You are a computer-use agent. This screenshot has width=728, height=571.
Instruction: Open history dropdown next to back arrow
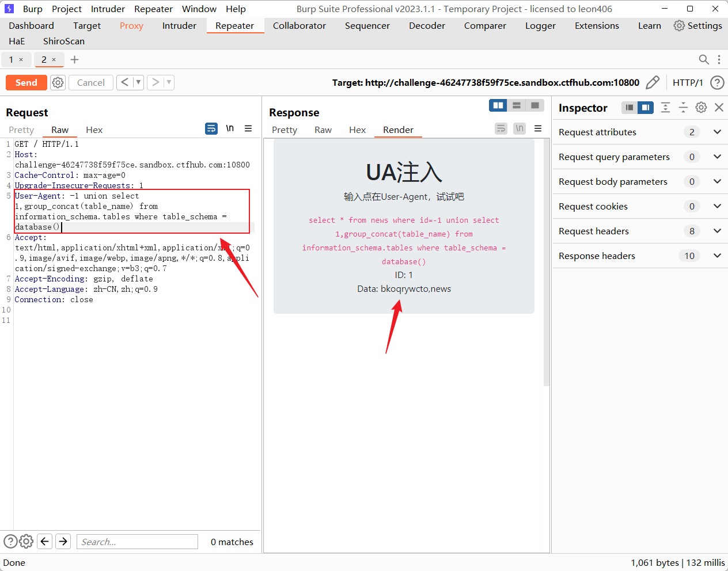point(138,82)
